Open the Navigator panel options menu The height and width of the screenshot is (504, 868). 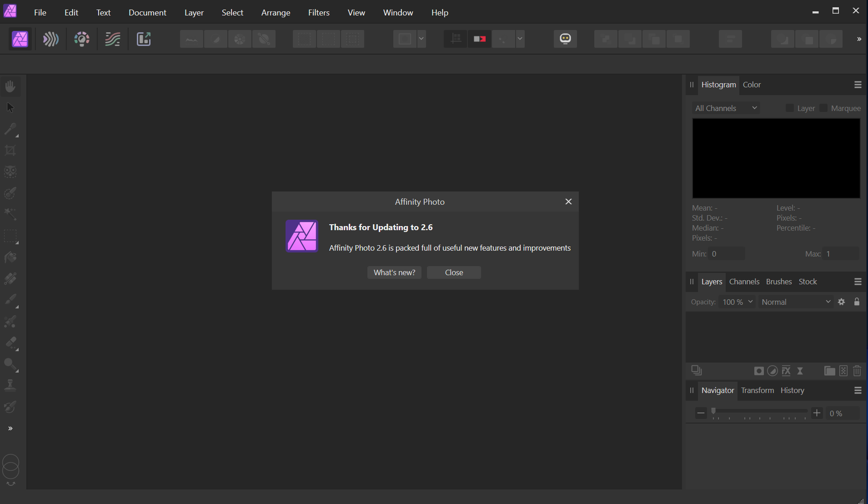pos(858,390)
